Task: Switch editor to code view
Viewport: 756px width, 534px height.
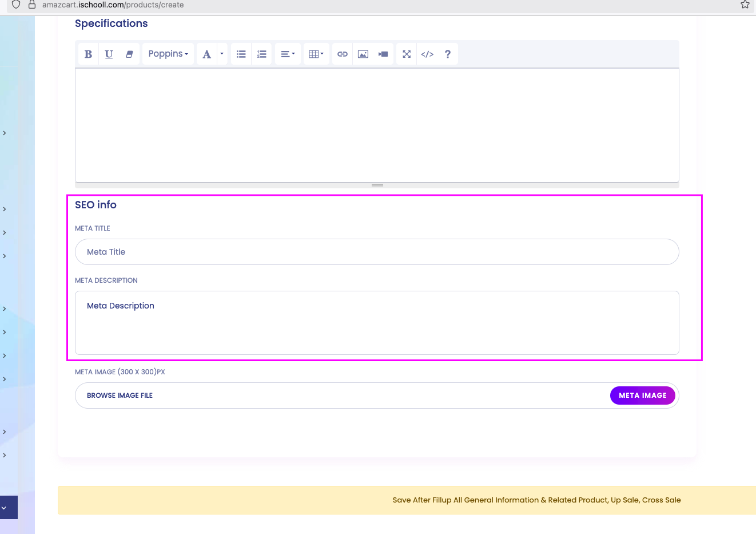Action: [427, 54]
